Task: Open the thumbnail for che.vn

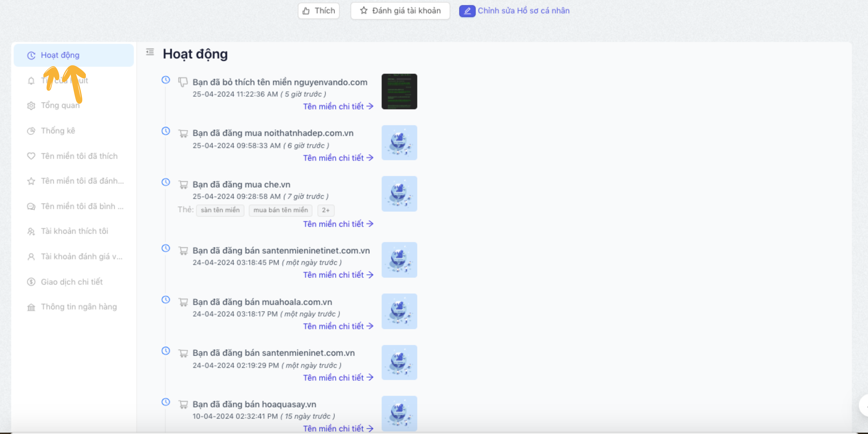Action: [399, 194]
